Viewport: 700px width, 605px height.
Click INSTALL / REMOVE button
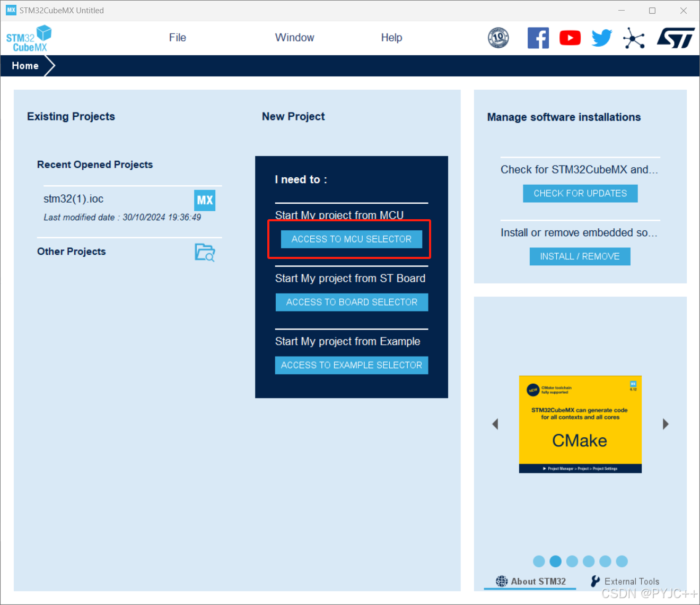580,256
